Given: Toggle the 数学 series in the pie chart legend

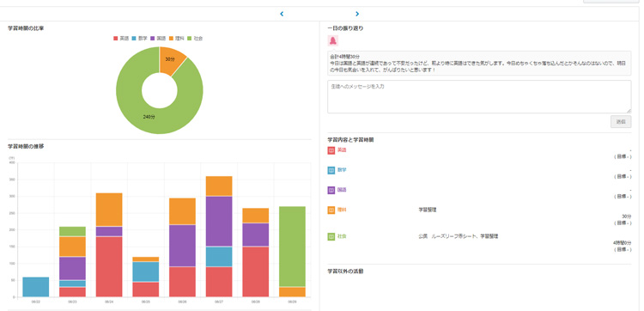Looking at the screenshot, I should point(139,38).
